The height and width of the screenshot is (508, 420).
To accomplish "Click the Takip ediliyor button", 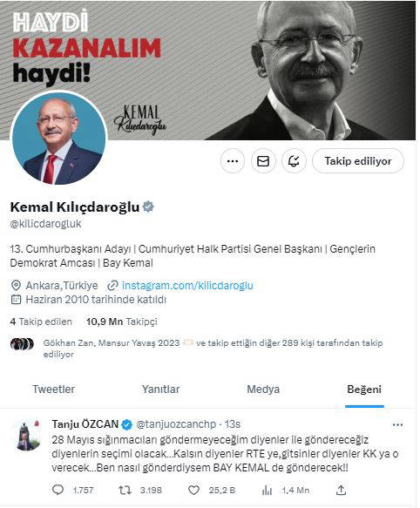I will tap(358, 160).
